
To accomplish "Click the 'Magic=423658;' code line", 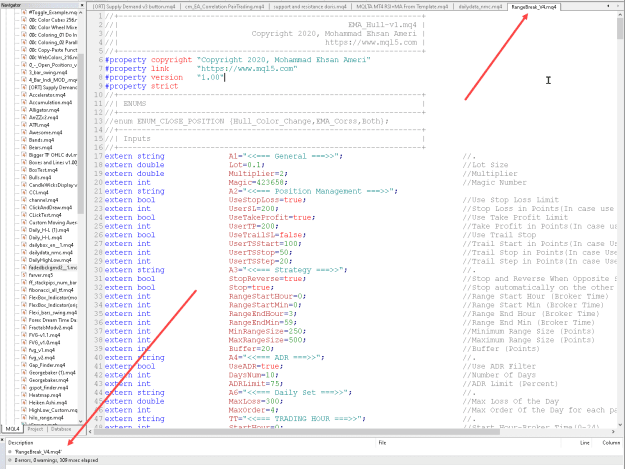I will tap(258, 182).
